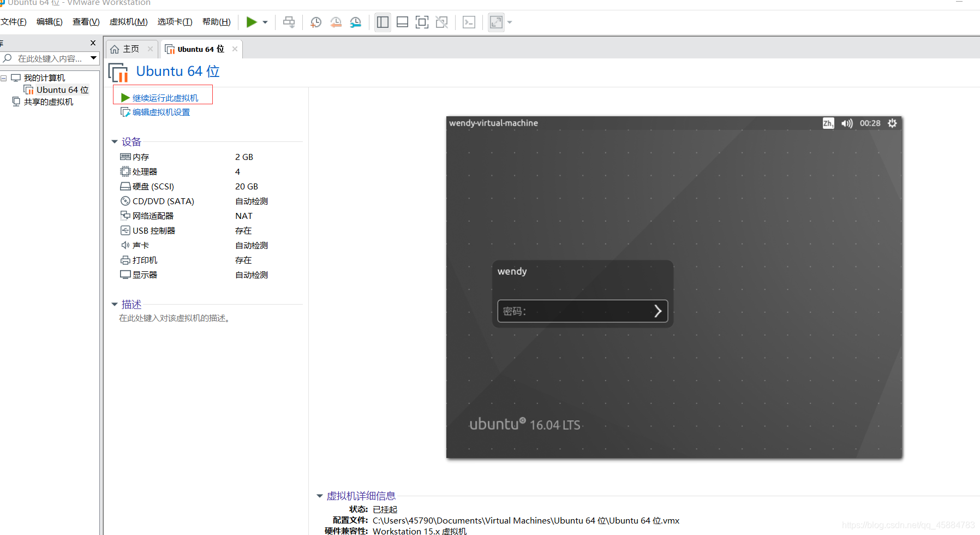Collapse the 描述 section
980x535 pixels.
[115, 305]
